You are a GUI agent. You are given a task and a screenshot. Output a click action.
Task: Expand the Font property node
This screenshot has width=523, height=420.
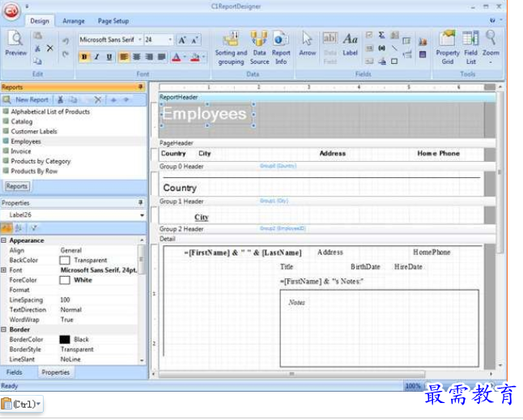4,270
